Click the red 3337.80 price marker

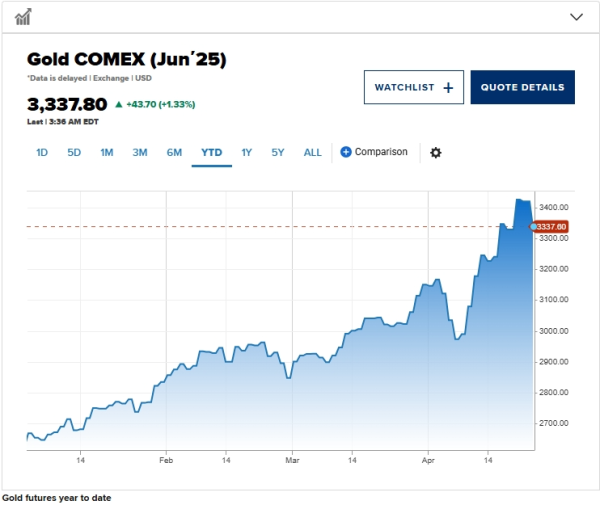point(551,227)
